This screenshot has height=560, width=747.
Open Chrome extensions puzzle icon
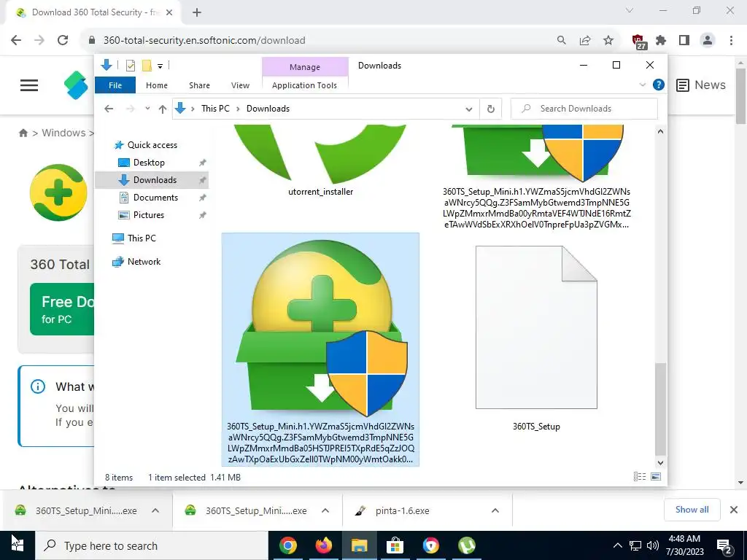pos(661,41)
